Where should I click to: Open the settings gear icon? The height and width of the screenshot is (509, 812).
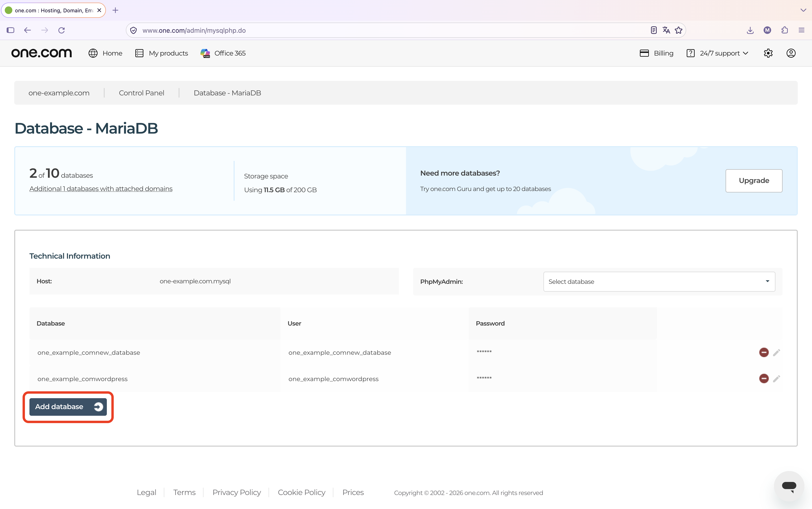click(768, 53)
